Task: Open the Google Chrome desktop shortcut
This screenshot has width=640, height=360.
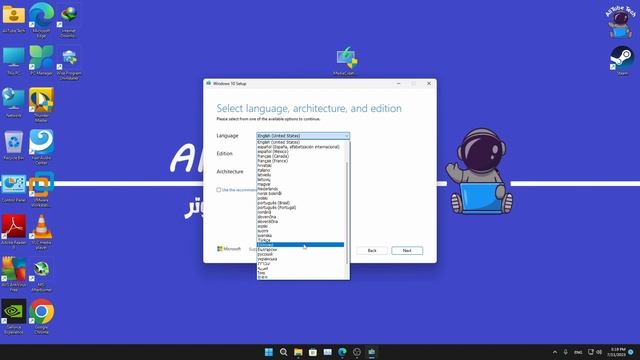Action: point(41,316)
